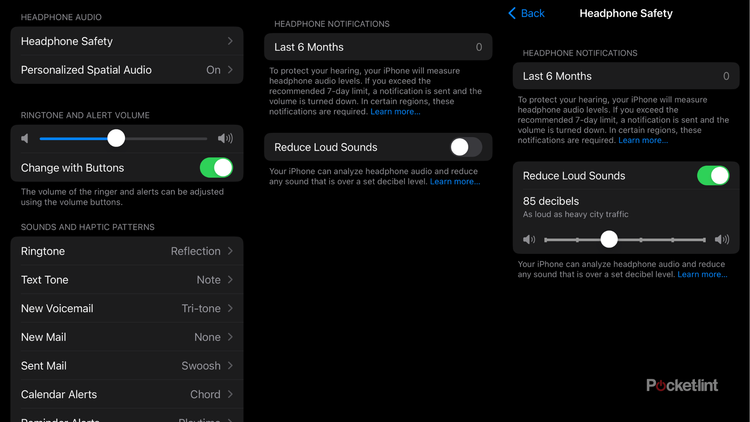Tap loud speaker icon beside decibel slider
Screen dimensions: 750x422
[x=722, y=240]
